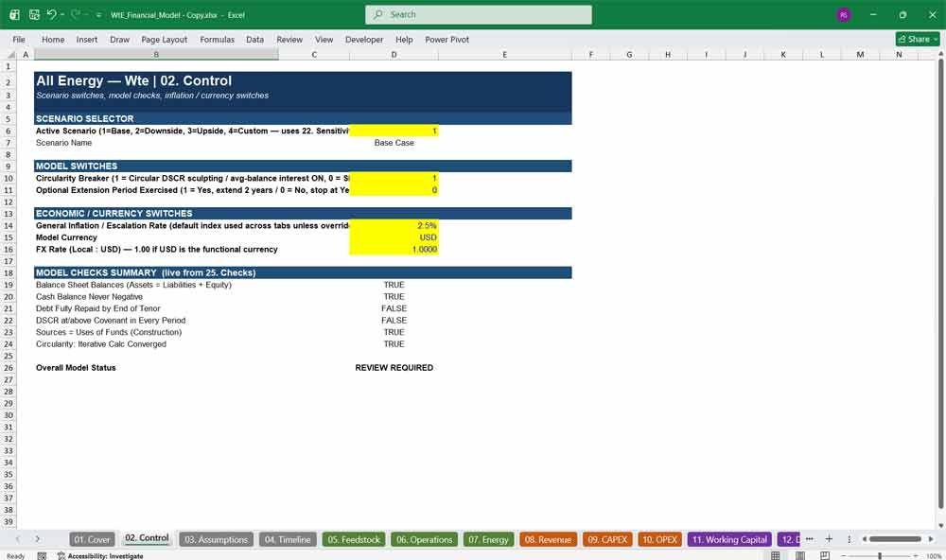The image size is (946, 560).
Task: Open the File menu
Action: 19,39
